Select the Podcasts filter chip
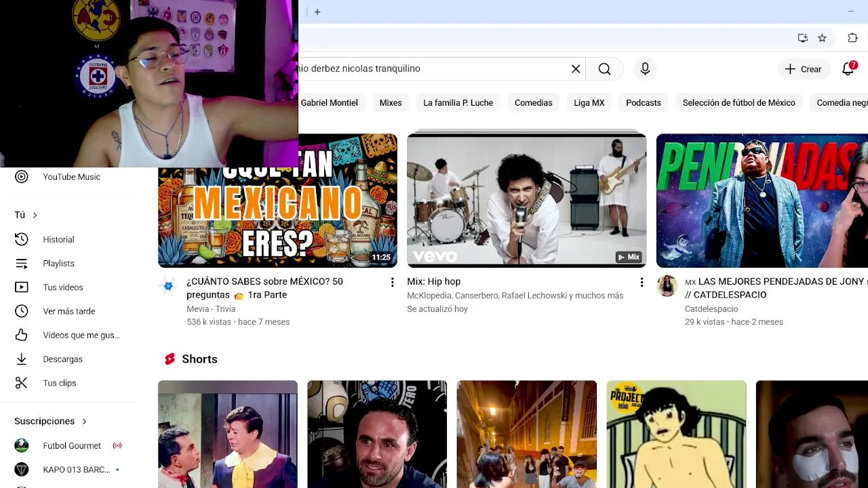The height and width of the screenshot is (488, 868). [x=644, y=102]
